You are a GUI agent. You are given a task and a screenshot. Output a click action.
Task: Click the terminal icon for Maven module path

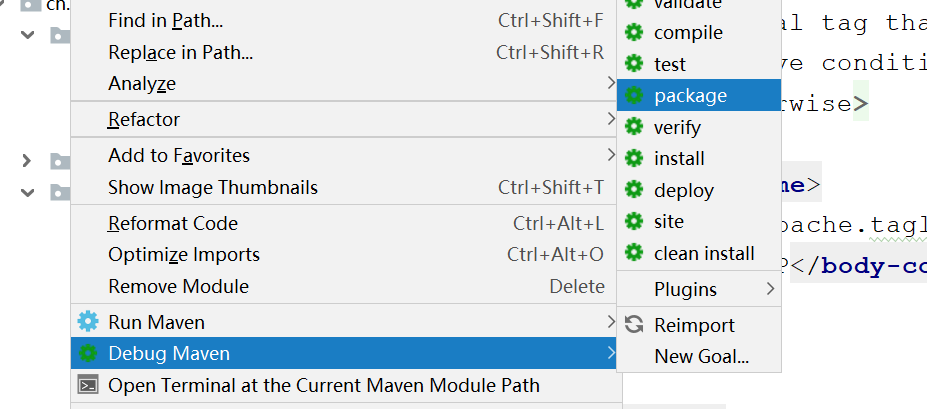pos(88,385)
